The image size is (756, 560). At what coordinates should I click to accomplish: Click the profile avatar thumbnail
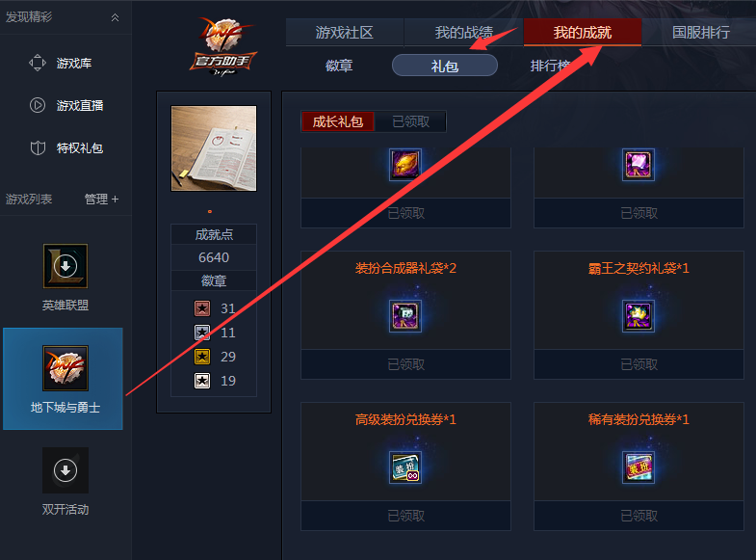coord(214,148)
